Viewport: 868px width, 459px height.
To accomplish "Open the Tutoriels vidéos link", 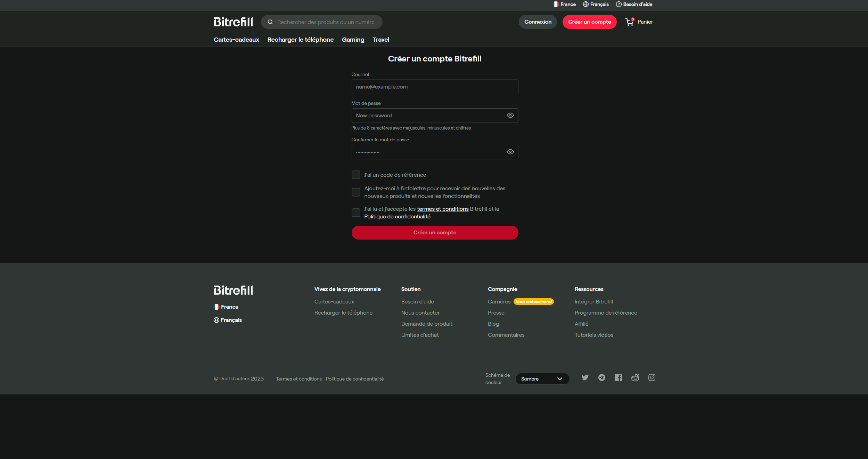I will pyautogui.click(x=594, y=335).
